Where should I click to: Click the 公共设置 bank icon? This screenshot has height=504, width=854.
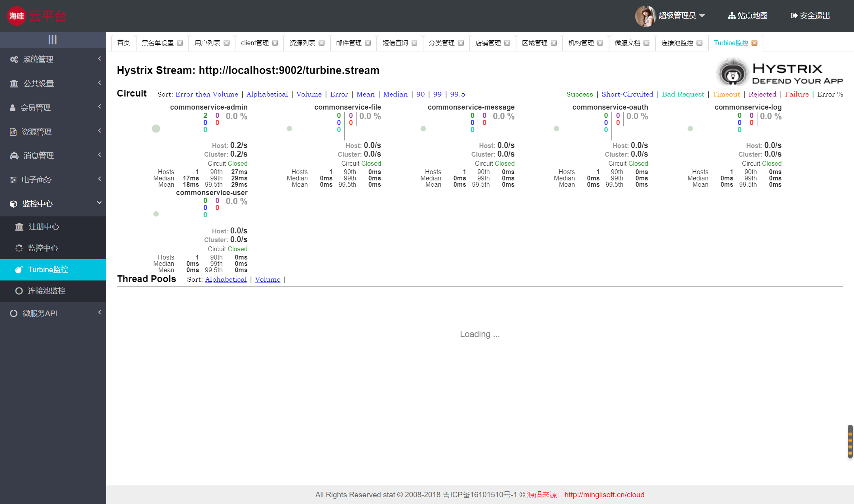pyautogui.click(x=14, y=83)
